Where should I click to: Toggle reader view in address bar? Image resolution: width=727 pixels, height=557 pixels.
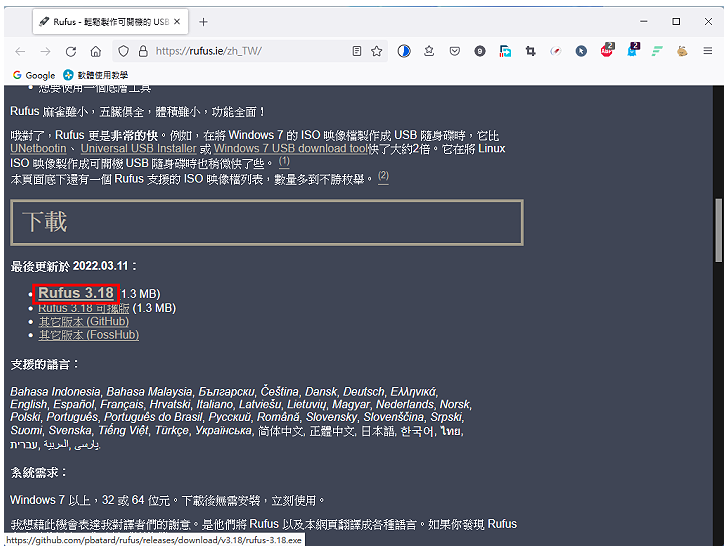(357, 51)
